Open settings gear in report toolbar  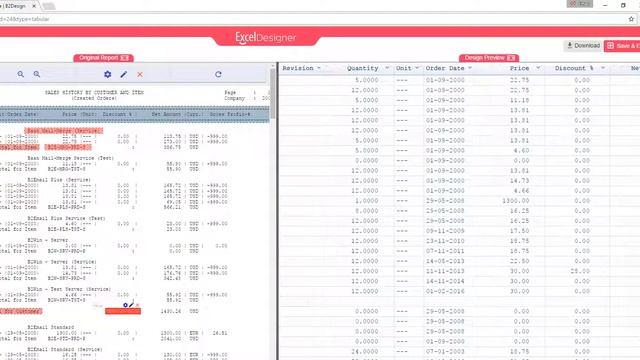(107, 74)
